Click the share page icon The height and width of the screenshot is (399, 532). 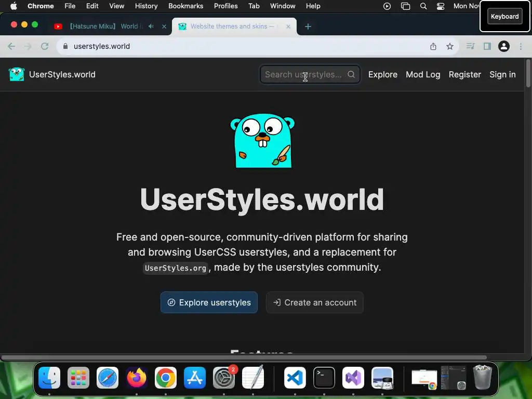coord(433,46)
